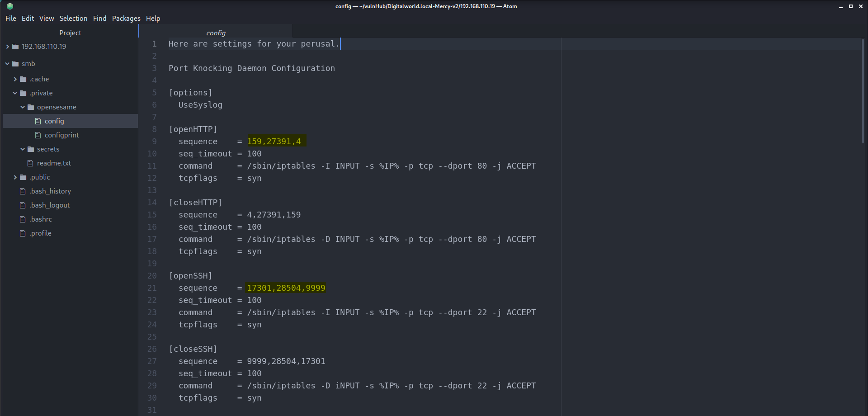The image size is (868, 416).
Task: Open readme.txt in the secrets folder
Action: 54,163
